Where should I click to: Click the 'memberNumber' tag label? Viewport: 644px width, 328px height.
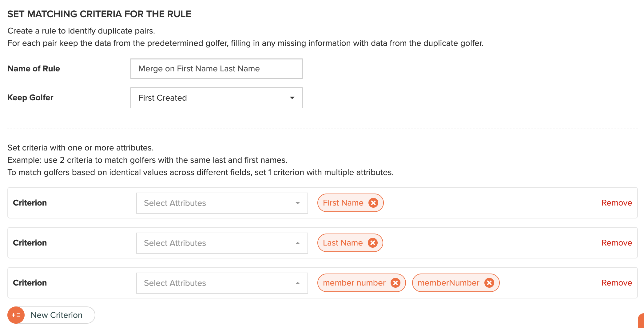pos(448,283)
